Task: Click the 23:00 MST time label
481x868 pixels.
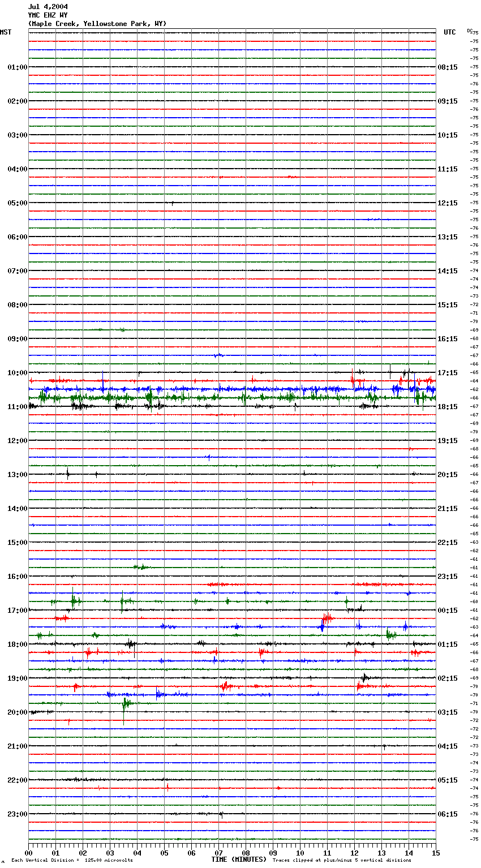Action: [18, 814]
